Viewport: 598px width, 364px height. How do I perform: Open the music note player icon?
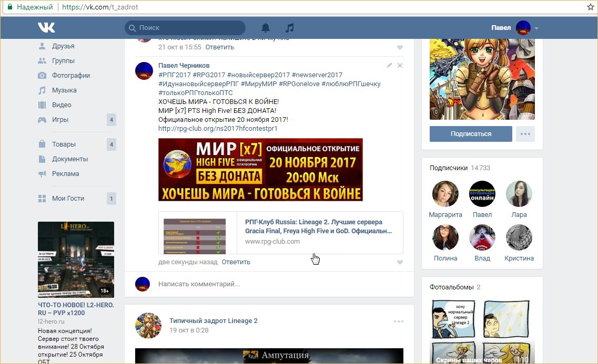click(x=290, y=28)
